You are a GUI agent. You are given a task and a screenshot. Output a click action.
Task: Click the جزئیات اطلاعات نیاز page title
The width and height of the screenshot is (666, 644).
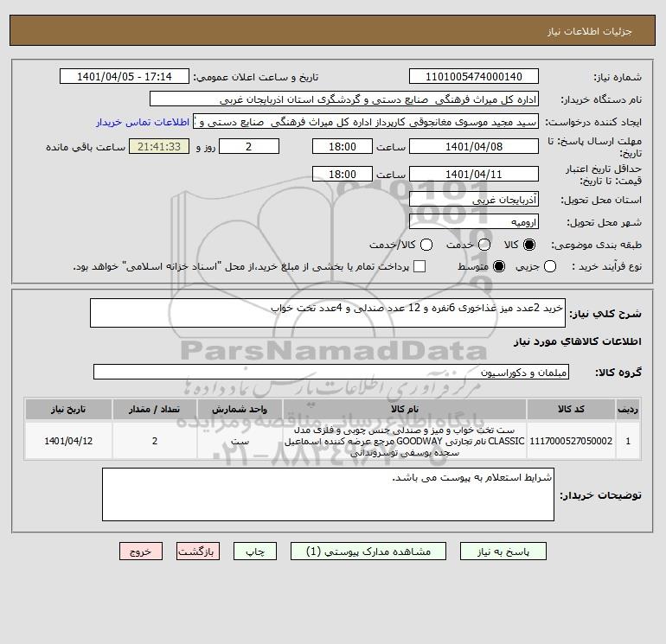pos(590,31)
